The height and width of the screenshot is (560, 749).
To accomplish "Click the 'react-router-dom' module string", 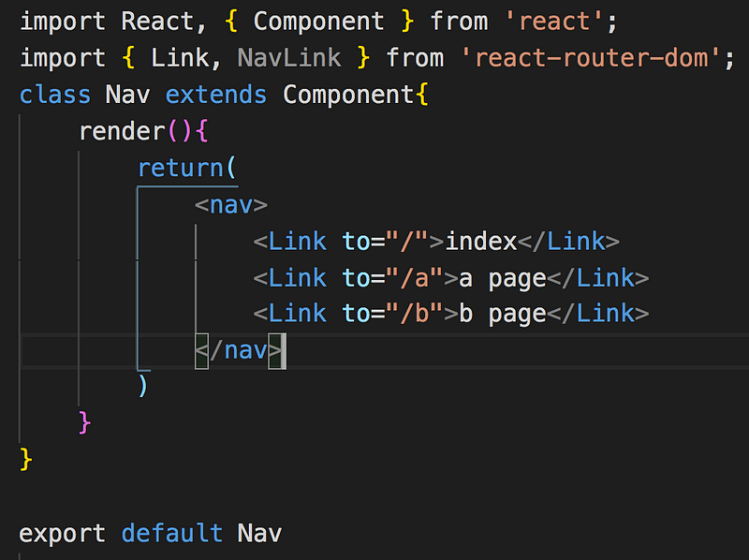I will [597, 58].
